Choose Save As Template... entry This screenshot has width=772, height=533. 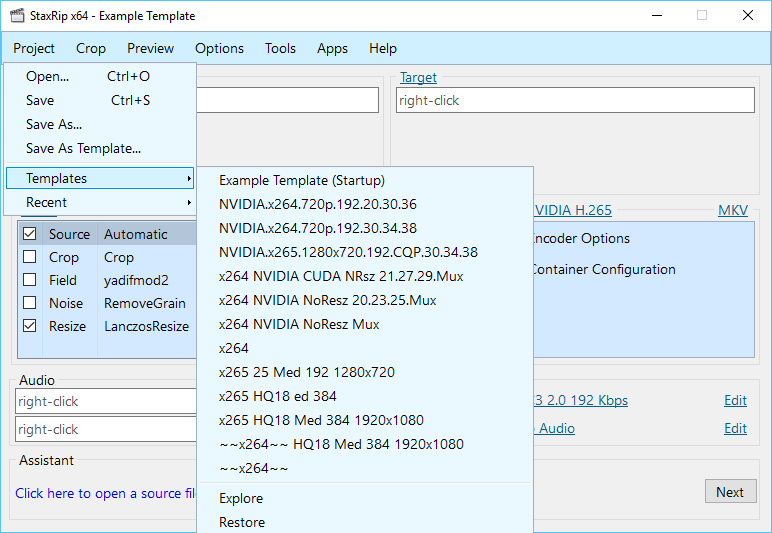click(x=100, y=149)
